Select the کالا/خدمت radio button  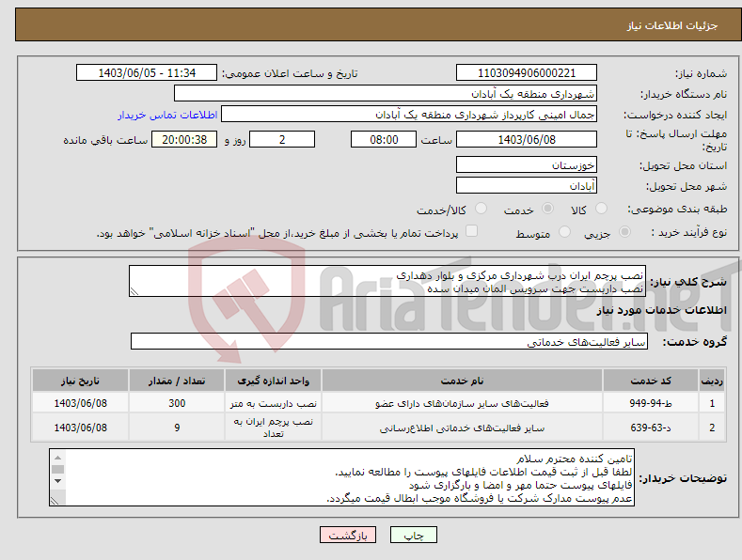[481, 209]
